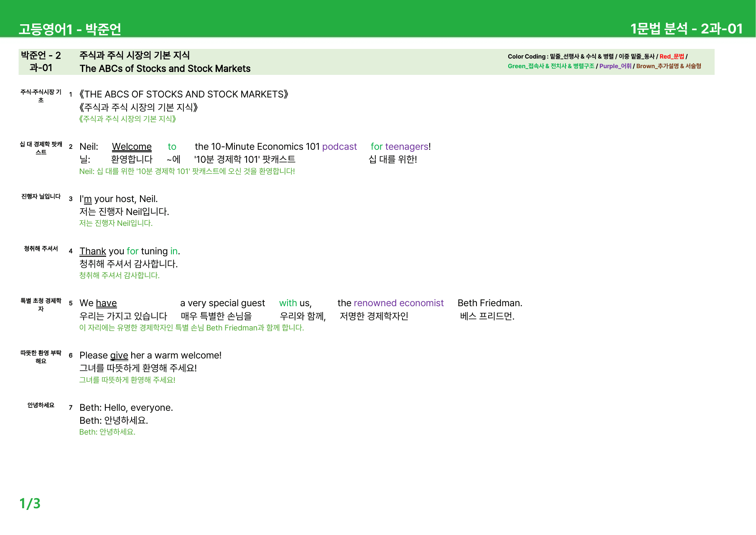Image resolution: width=756 pixels, height=535 pixels.
Task: Click the green translation under sentence 2
Action: pyautogui.click(x=187, y=172)
